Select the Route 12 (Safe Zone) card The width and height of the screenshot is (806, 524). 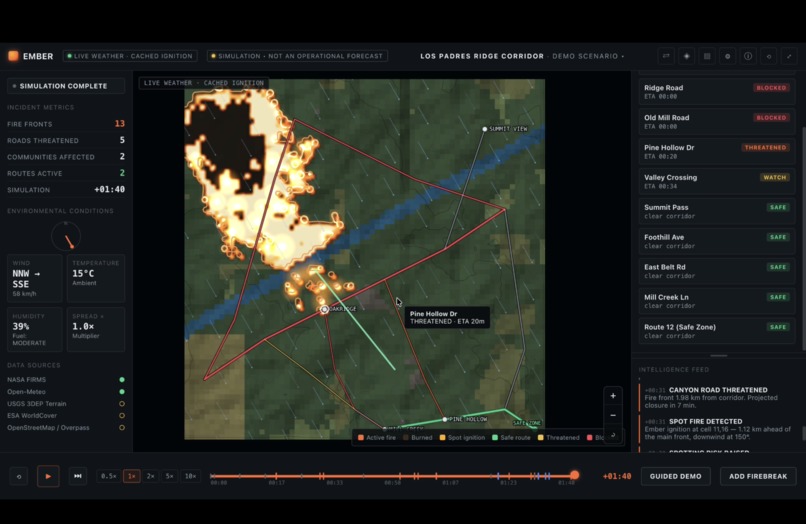[x=717, y=331]
